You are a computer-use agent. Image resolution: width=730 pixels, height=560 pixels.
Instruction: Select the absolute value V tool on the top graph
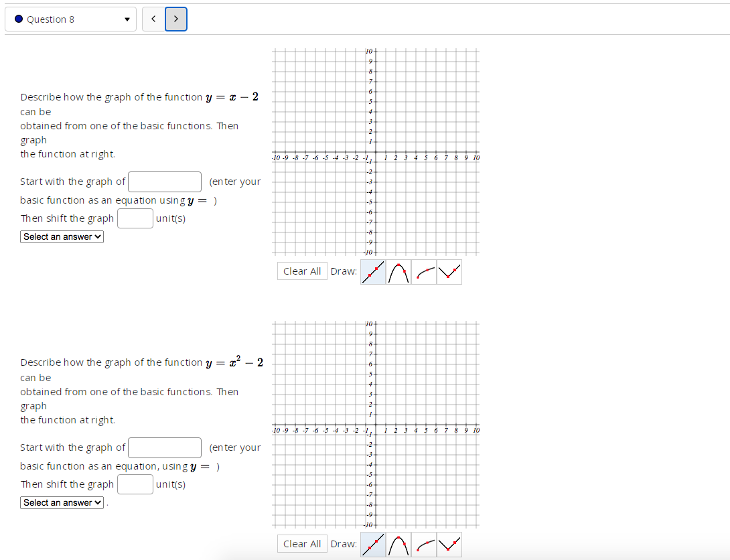pyautogui.click(x=449, y=271)
